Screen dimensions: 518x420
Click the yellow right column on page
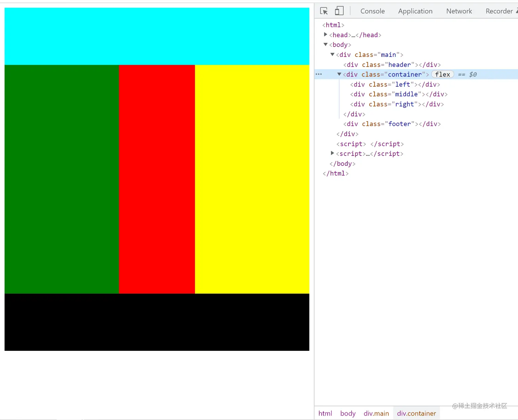tap(252, 179)
